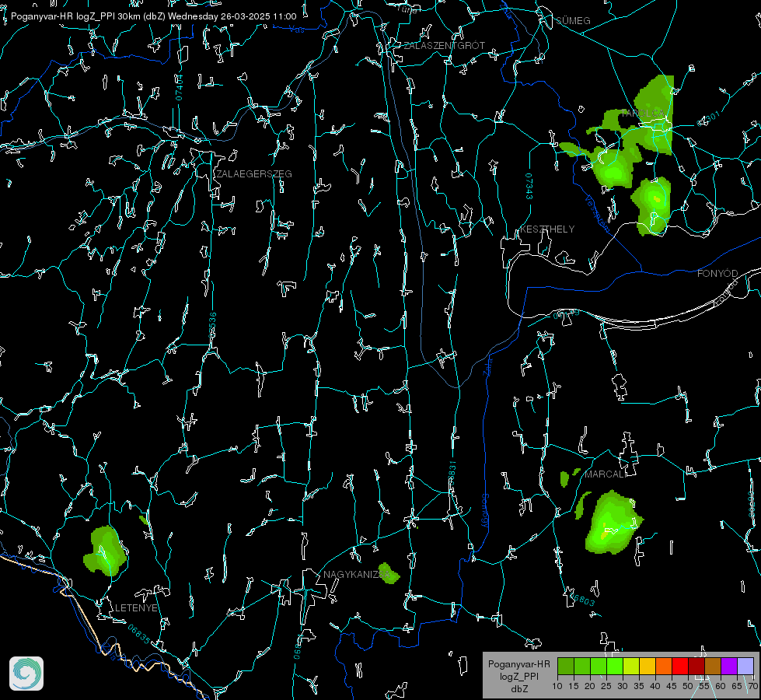Viewport: 761px width, 700px height.
Task: Click the small radar echo east of Nagykanizsa
Action: pos(389,573)
